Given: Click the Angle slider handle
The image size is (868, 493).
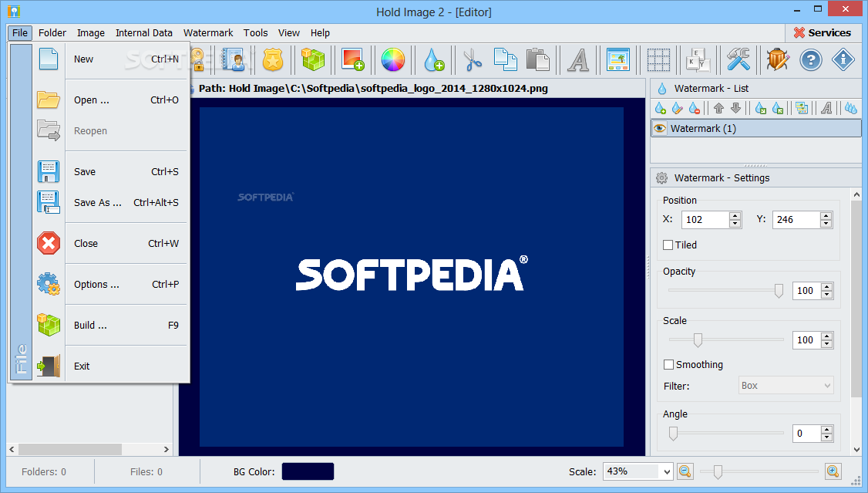Looking at the screenshot, I should tap(673, 434).
